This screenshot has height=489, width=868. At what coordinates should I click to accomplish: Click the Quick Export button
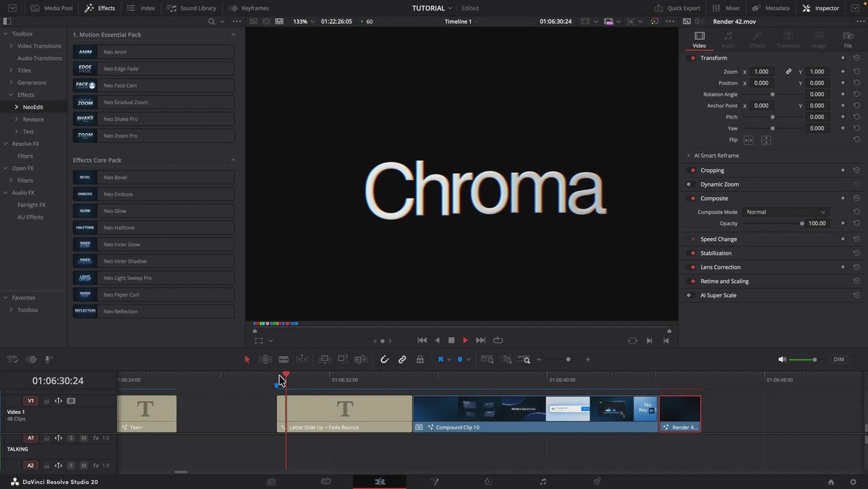[x=678, y=8]
